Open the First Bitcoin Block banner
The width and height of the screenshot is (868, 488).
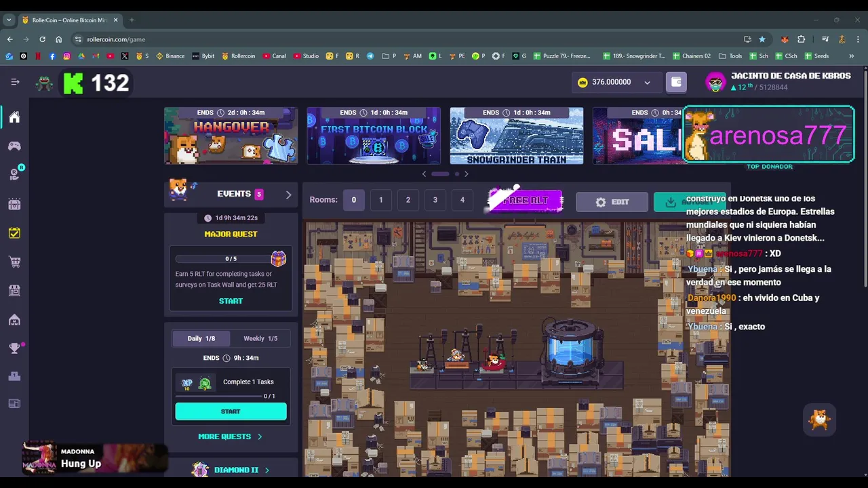[374, 136]
